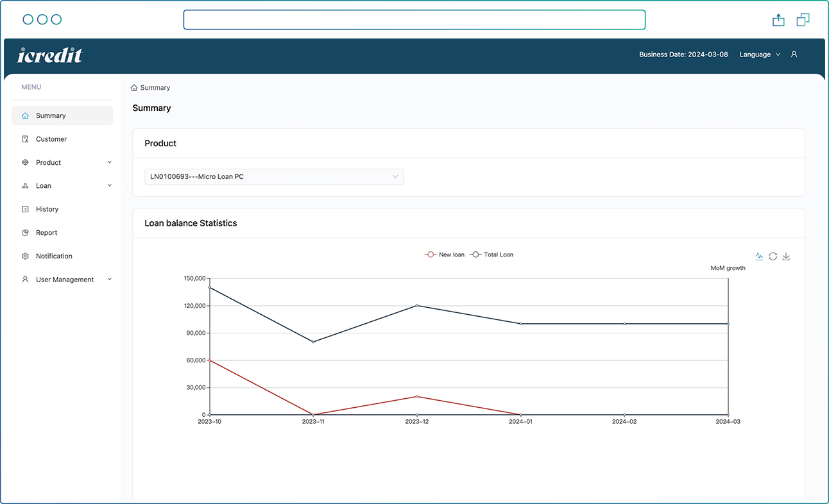Expand the Product submenu chevron
829x504 pixels.
click(110, 162)
